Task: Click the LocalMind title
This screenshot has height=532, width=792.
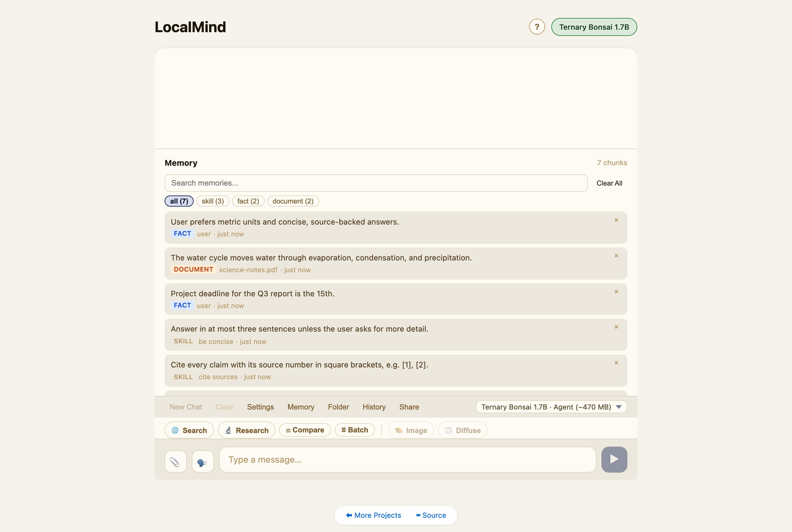Action: click(190, 27)
